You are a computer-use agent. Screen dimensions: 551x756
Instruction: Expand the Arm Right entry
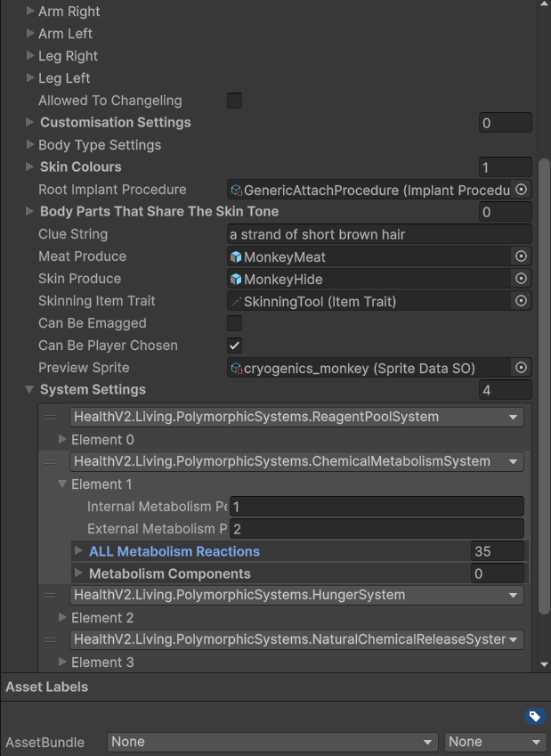(x=30, y=11)
